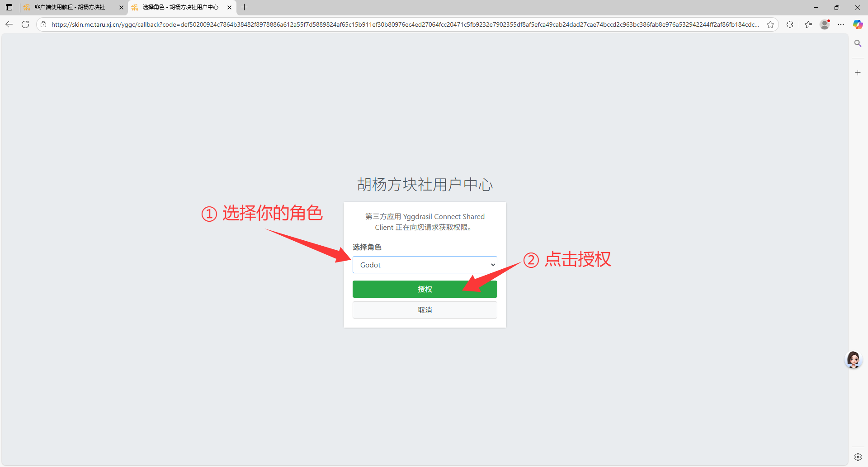868x467 pixels.
Task: Open the tab actions menu icon
Action: (9, 7)
